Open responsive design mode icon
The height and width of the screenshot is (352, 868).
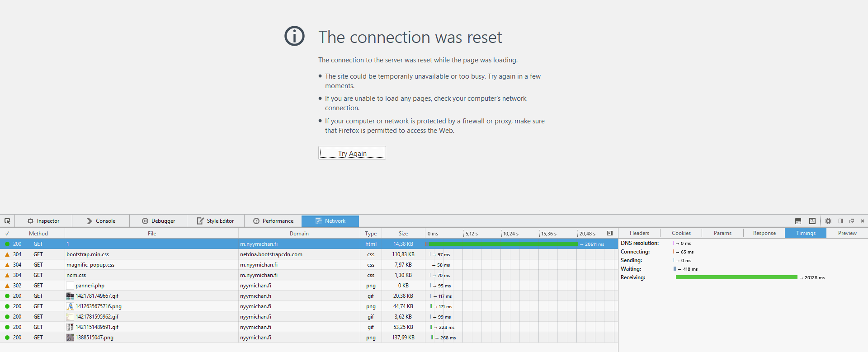(812, 221)
